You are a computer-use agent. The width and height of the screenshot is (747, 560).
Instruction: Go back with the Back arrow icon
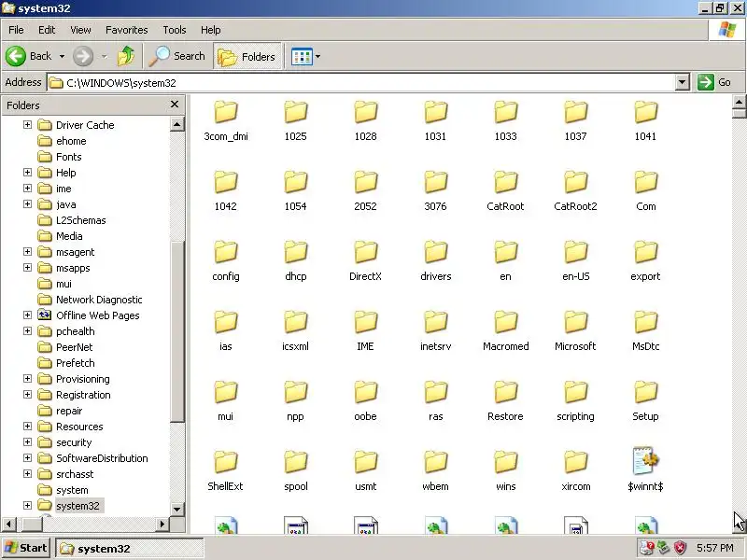tap(16, 56)
